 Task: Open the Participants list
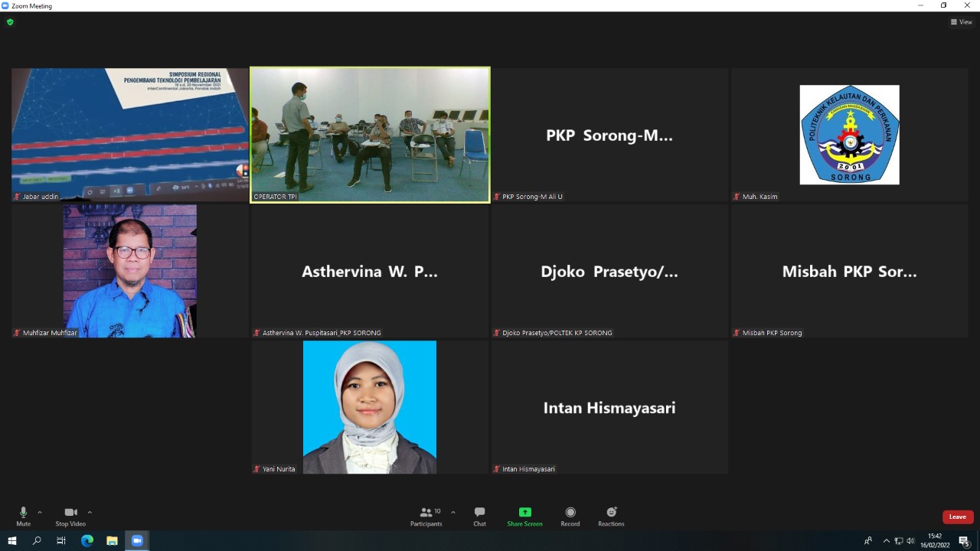pyautogui.click(x=426, y=516)
